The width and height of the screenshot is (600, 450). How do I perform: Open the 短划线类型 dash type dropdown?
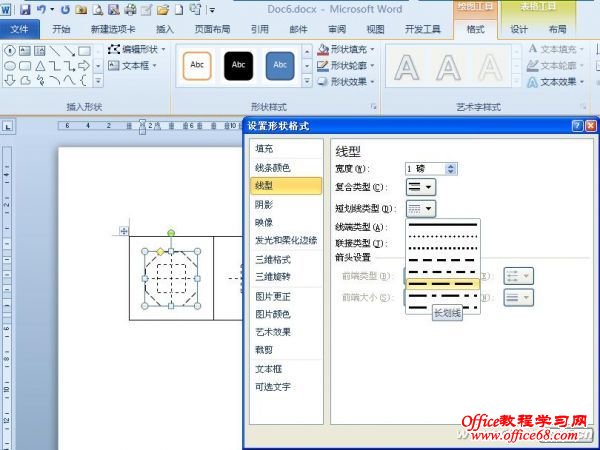[x=421, y=208]
